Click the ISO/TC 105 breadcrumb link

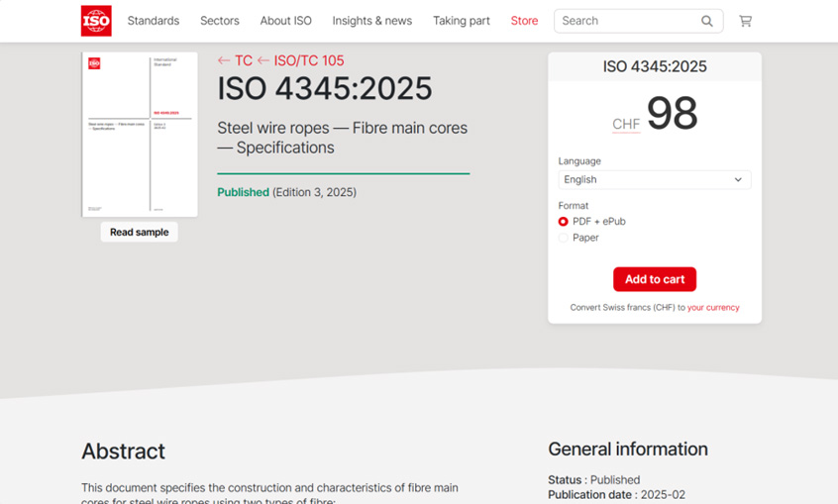[309, 60]
